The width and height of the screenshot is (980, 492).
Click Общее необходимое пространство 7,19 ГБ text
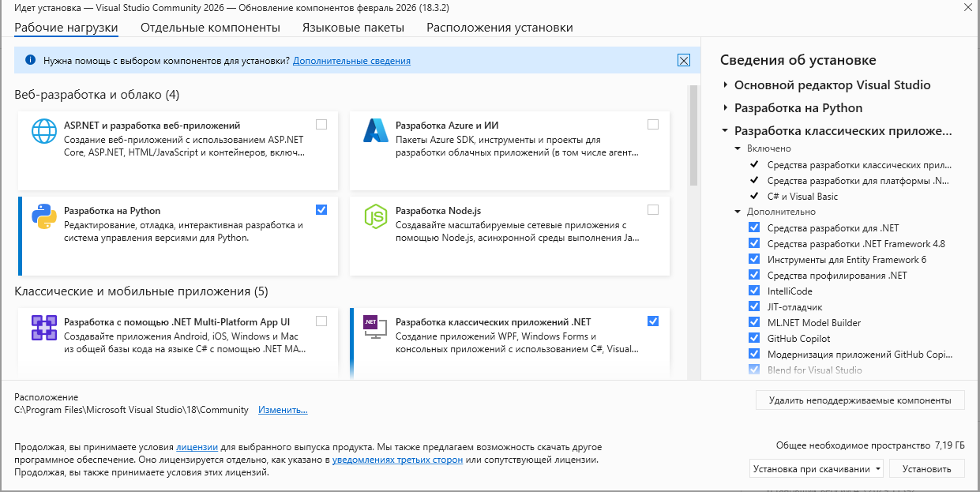click(x=870, y=445)
